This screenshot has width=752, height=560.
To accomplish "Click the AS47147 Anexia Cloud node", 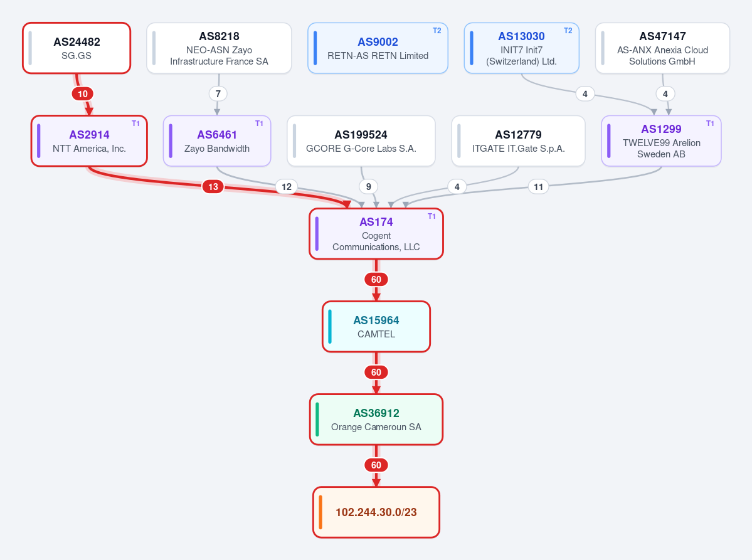I will click(x=662, y=48).
